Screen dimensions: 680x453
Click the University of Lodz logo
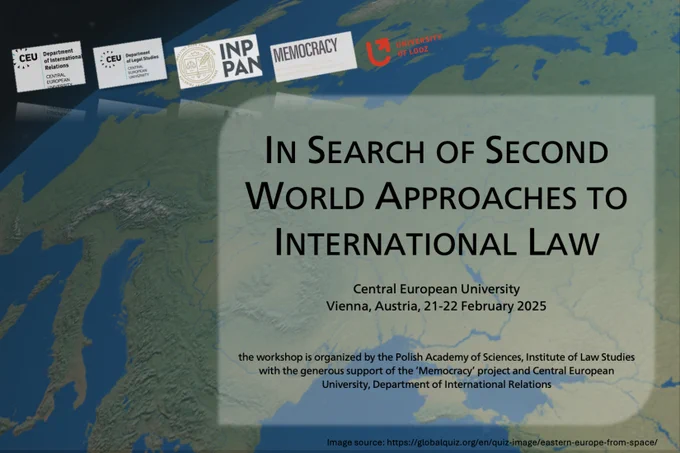(404, 49)
